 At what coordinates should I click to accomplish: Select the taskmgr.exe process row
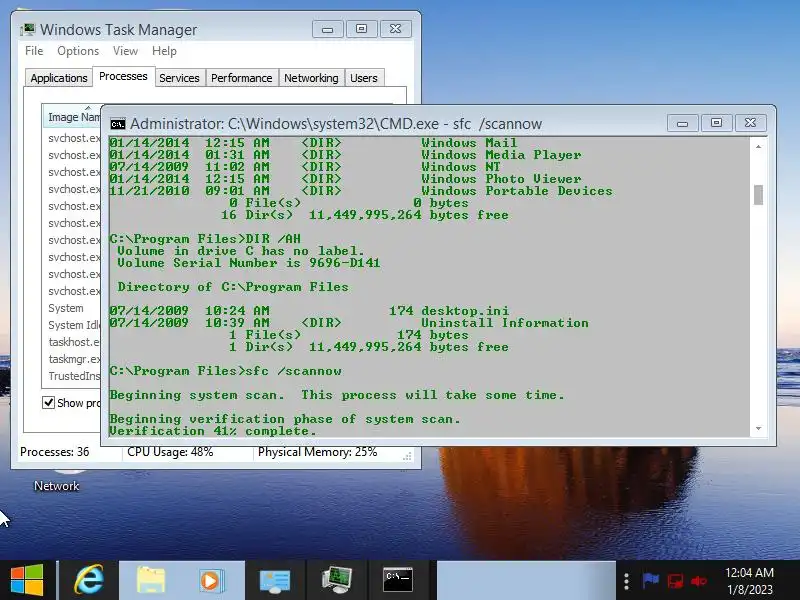coord(71,359)
